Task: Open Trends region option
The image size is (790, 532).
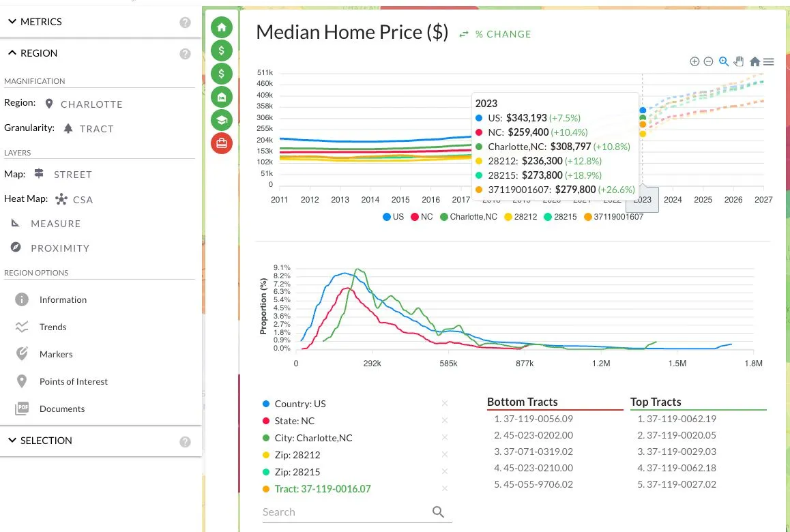Action: point(53,327)
